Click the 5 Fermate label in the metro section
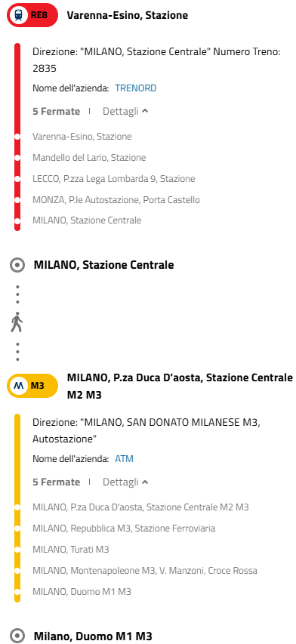The width and height of the screenshot is (296, 644). coord(56,482)
